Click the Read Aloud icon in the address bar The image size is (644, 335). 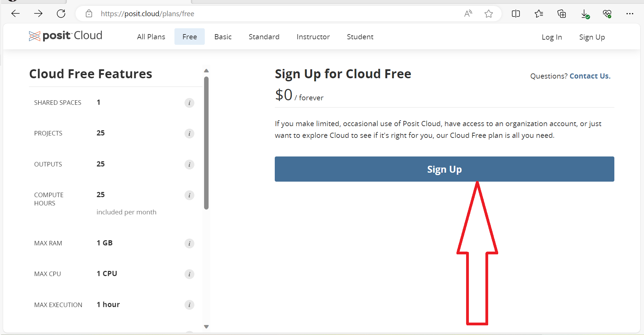[x=468, y=14]
